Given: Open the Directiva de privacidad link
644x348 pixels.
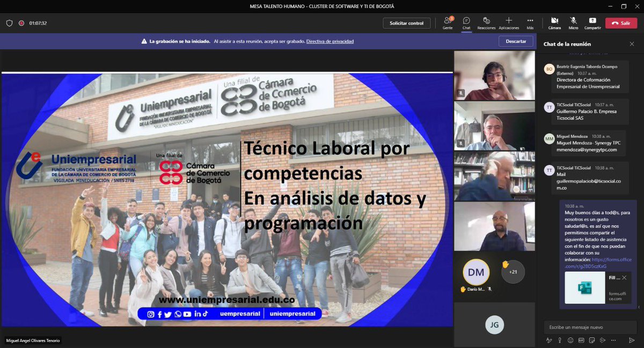Looking at the screenshot, I should 330,41.
